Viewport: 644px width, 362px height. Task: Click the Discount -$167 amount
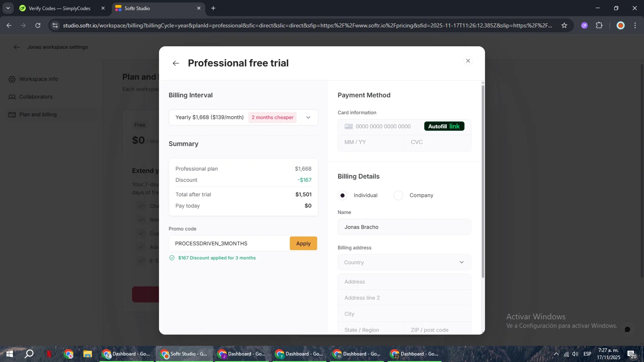tap(305, 180)
